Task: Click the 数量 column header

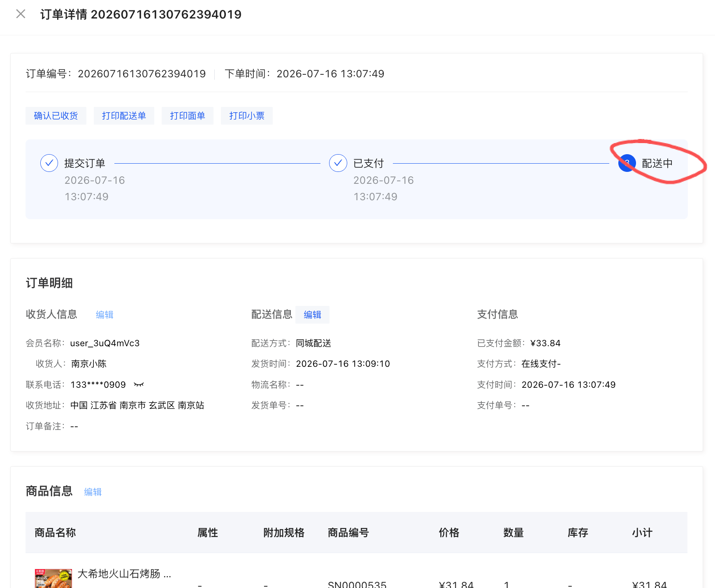Action: pos(513,533)
